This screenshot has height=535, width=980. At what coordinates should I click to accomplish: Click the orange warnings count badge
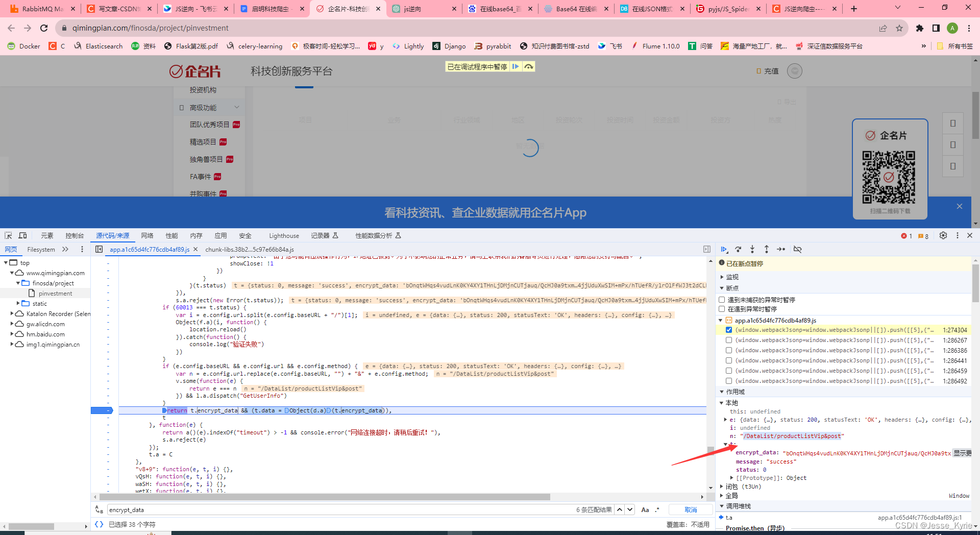click(x=923, y=236)
